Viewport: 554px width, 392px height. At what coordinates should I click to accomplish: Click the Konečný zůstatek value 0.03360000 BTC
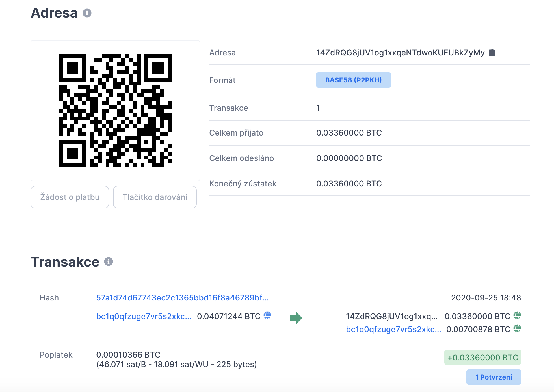[x=349, y=184]
